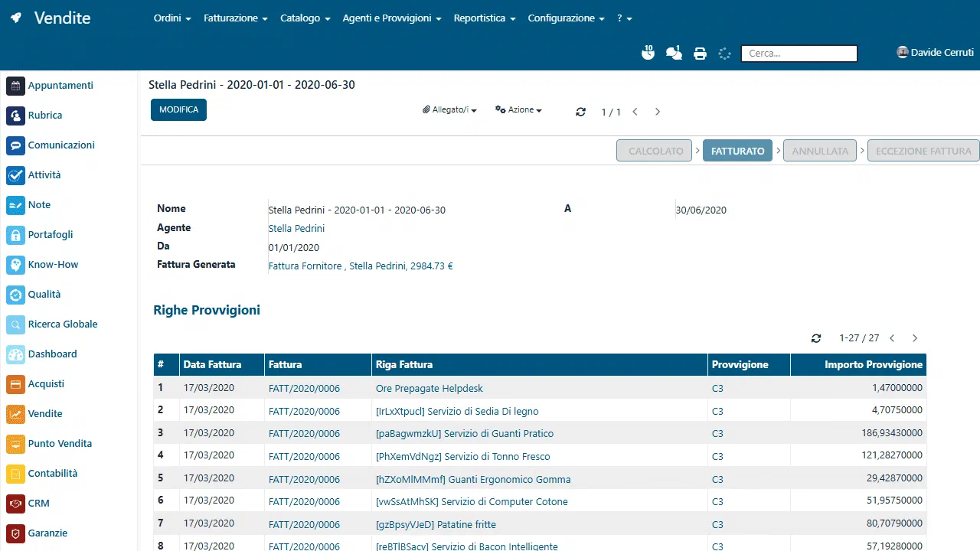This screenshot has width=980, height=551.
Task: Click the MODIFICA button
Action: tap(178, 110)
